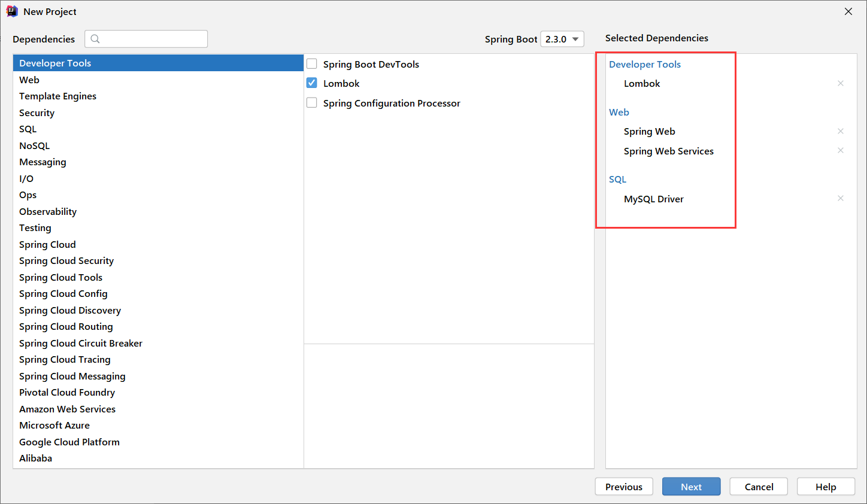Select Spring Web in Selected Dependencies

[650, 131]
